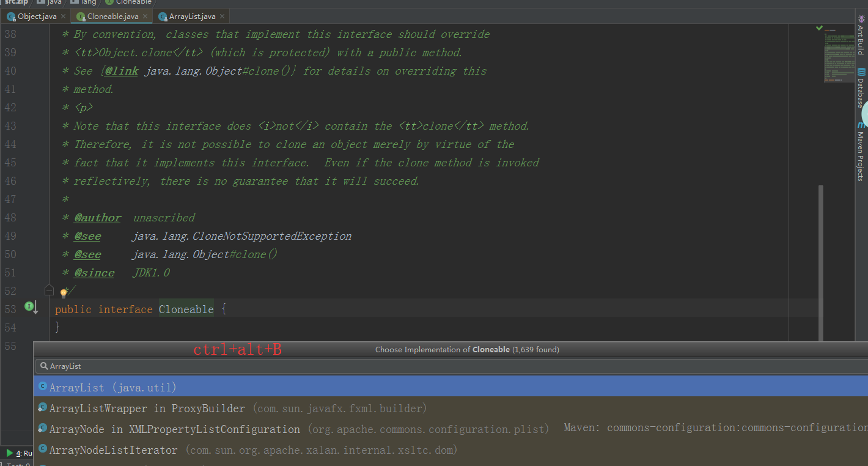
Task: Click the 'unascribed' author text
Action: [164, 218]
